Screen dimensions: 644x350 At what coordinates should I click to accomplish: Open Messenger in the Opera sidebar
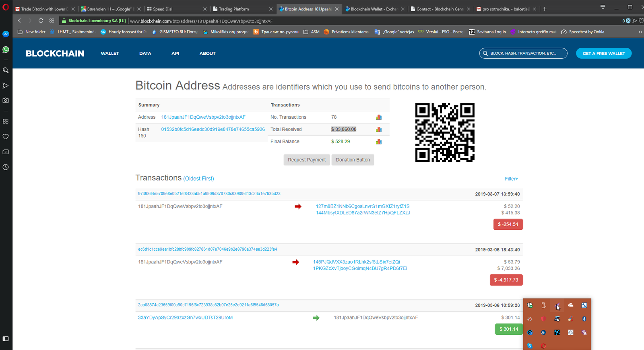click(x=6, y=34)
